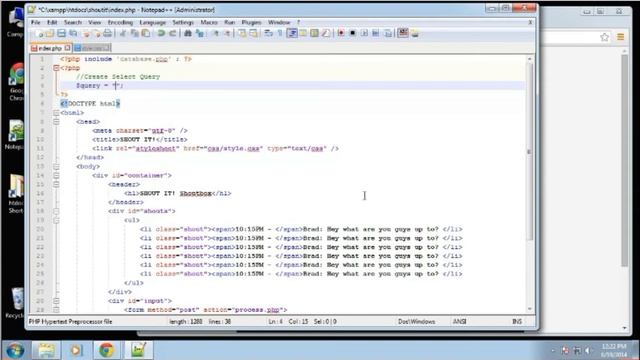Collapse the PHP block fold on line 2
640x360 pixels.
(x=56, y=68)
